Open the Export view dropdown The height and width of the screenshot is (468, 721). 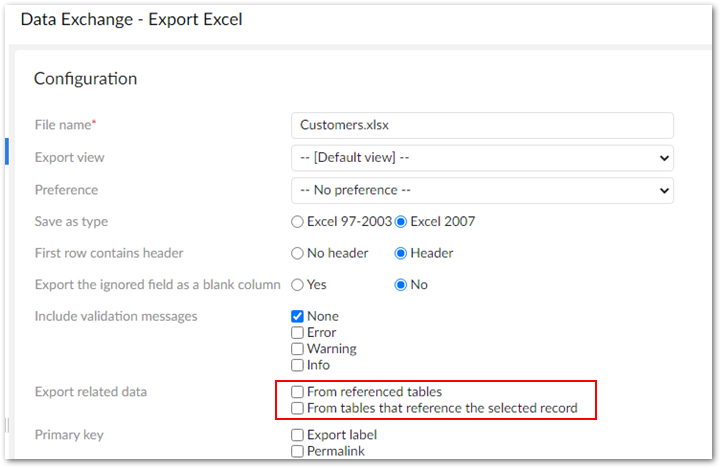point(481,157)
